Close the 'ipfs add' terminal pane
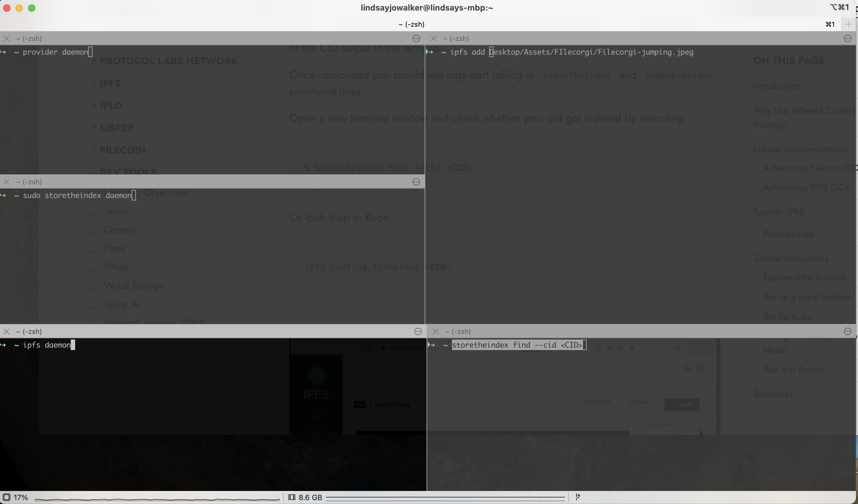This screenshot has width=858, height=504. [x=433, y=38]
